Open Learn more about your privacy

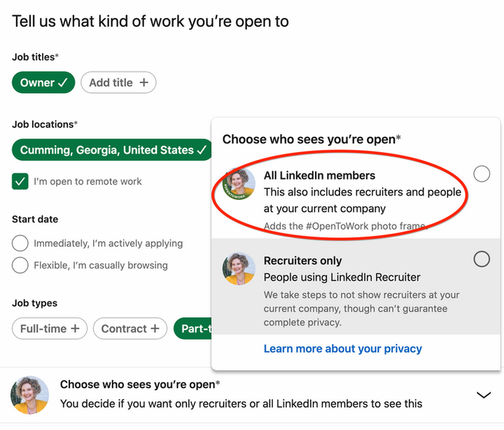coord(342,349)
